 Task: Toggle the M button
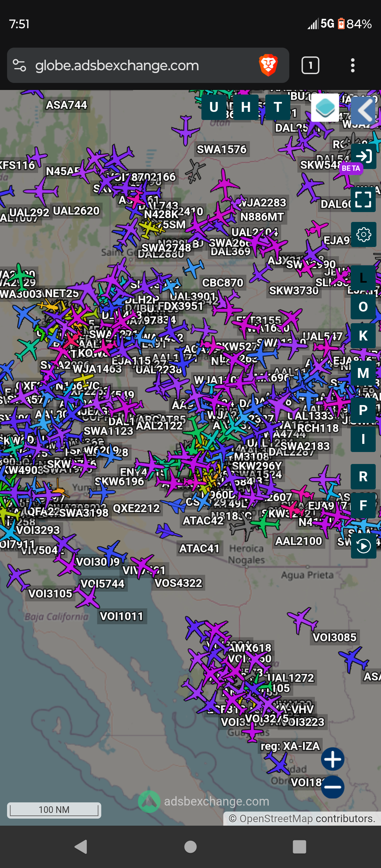pyautogui.click(x=363, y=373)
